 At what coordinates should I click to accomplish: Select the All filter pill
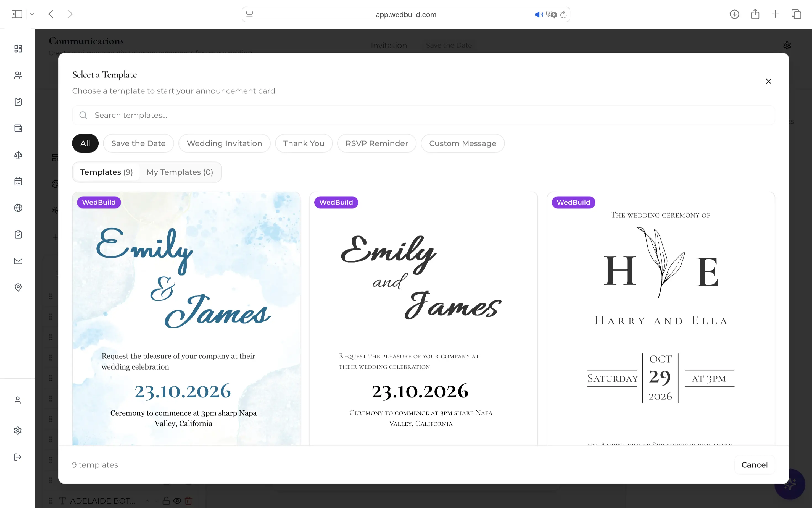point(85,143)
